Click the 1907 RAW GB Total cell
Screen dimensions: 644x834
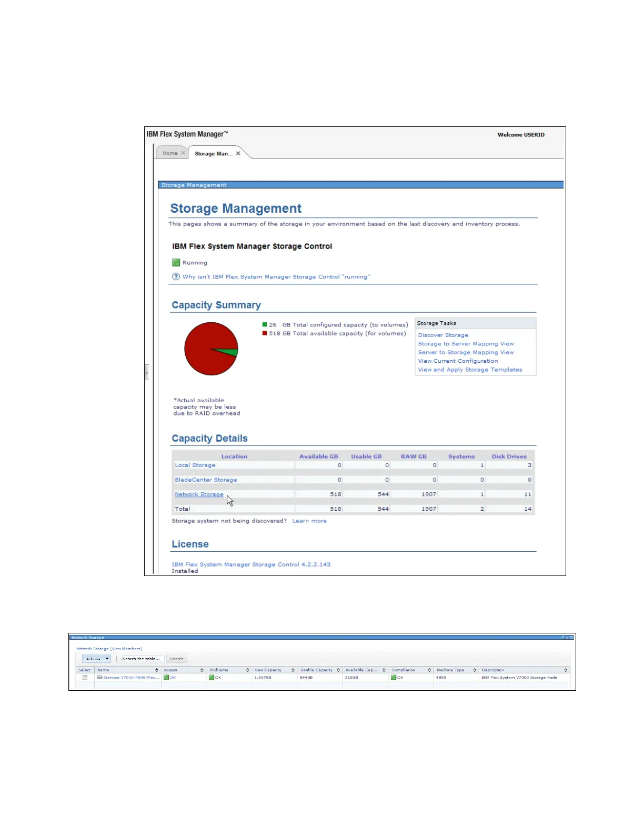414,509
